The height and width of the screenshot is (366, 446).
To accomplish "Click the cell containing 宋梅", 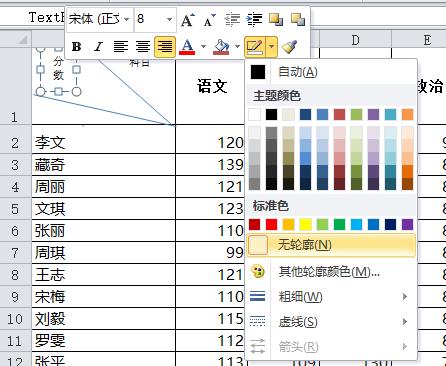I will [x=103, y=297].
